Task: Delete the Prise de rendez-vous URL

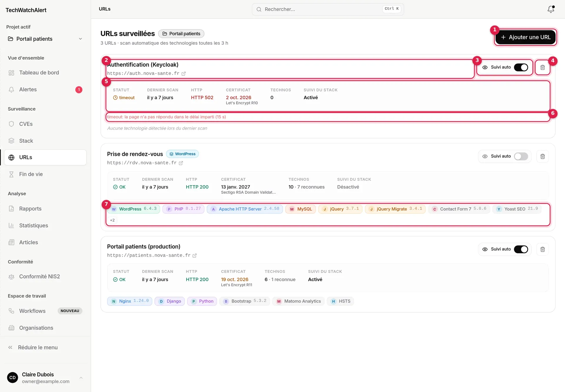Action: point(542,156)
